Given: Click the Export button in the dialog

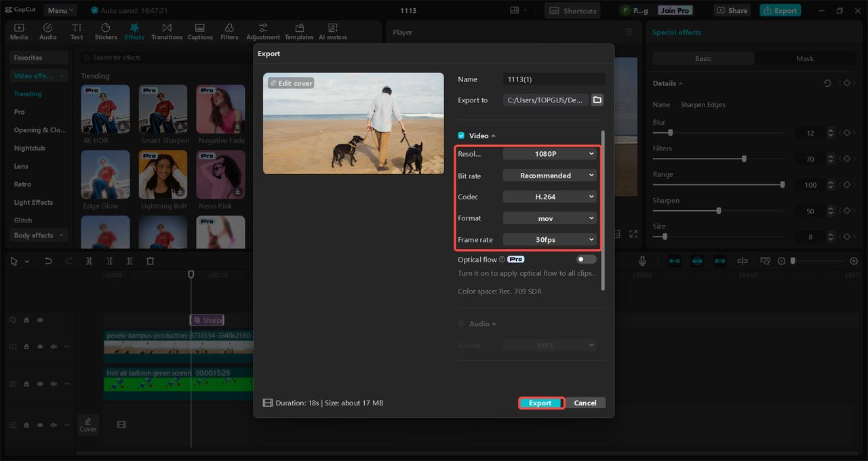Looking at the screenshot, I should tap(540, 403).
